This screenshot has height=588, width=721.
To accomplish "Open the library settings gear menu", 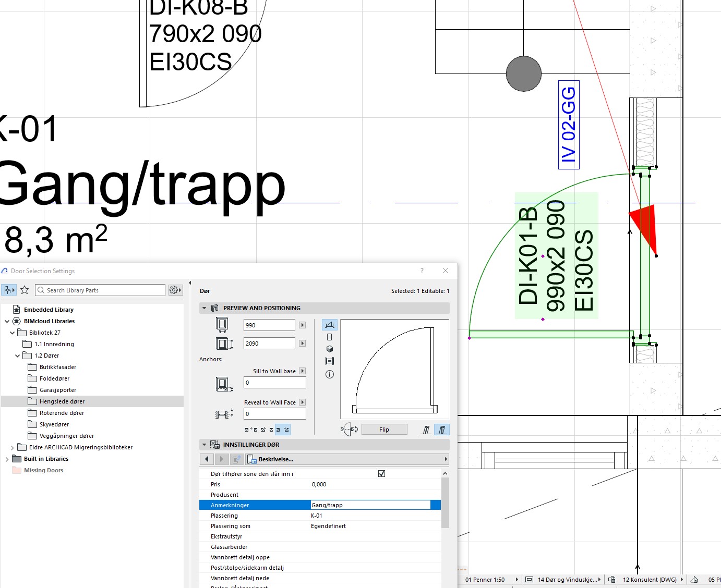I will tap(175, 290).
